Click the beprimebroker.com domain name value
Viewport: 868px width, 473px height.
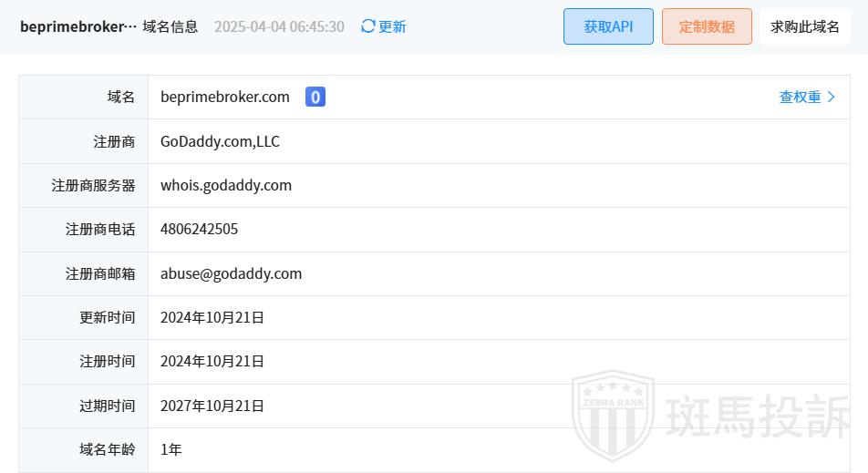pyautogui.click(x=224, y=97)
